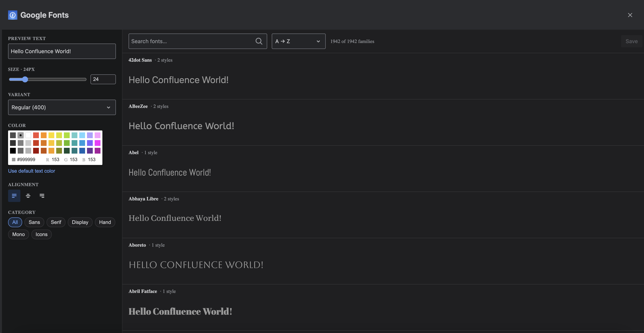This screenshot has width=644, height=333.
Task: Pick the bright magenta color swatch
Action: point(98,143)
